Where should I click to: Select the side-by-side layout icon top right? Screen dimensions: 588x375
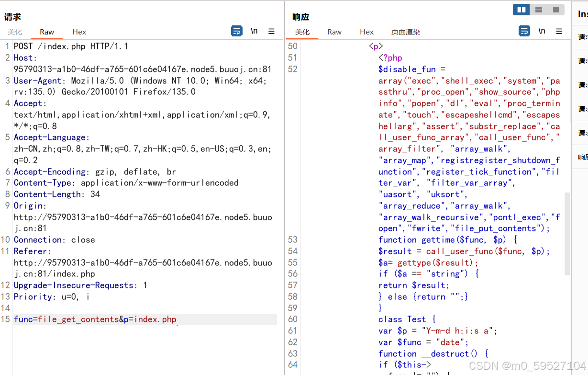pos(521,9)
